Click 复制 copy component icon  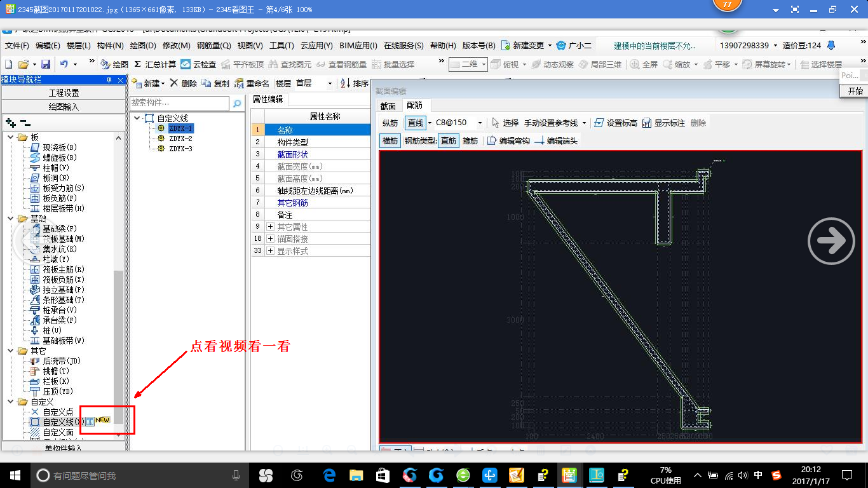(x=215, y=83)
